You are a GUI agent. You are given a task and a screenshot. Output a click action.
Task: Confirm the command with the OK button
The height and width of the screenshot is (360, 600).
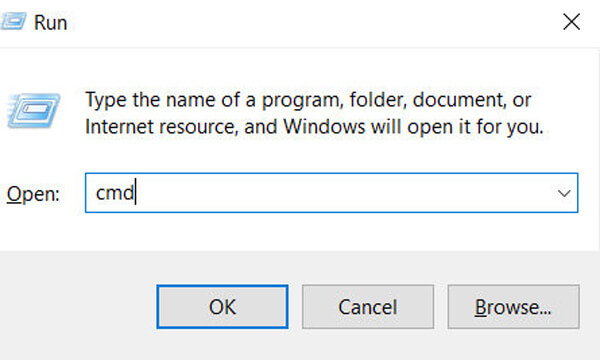point(222,307)
